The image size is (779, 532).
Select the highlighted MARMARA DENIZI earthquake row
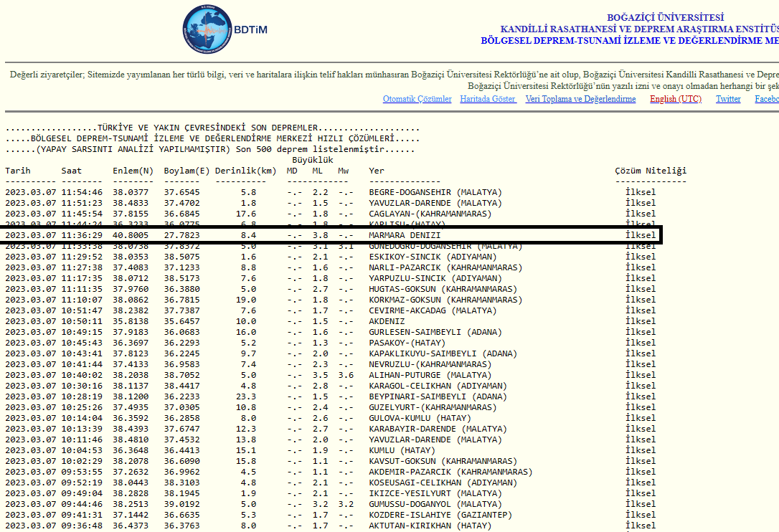[x=405, y=235]
